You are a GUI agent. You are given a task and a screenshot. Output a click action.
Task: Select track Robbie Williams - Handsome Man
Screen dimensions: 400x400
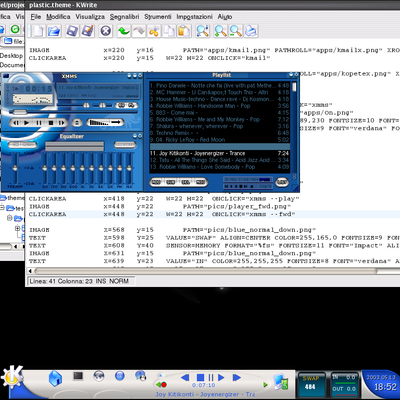coord(219,106)
